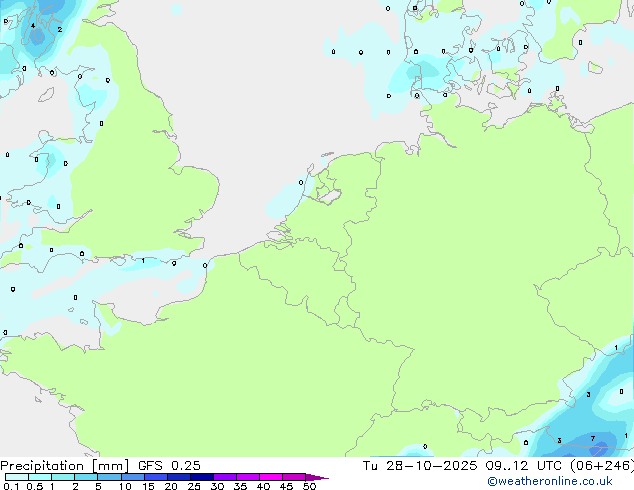Click the legend swatch between 0.1 and 0.5

(17, 477)
